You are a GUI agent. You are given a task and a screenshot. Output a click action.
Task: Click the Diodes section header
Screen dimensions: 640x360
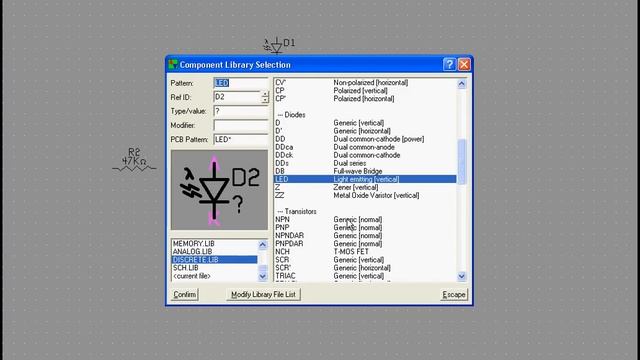pyautogui.click(x=291, y=115)
